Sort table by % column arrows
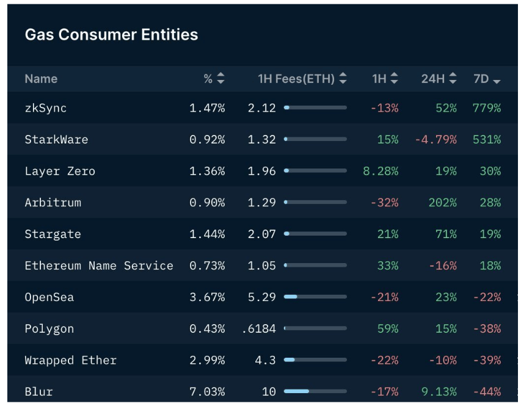Viewport: 532px width, 409px height. click(x=220, y=79)
